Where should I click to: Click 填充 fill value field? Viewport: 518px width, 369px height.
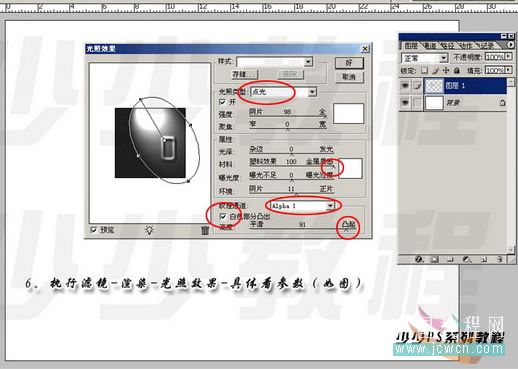[495, 70]
